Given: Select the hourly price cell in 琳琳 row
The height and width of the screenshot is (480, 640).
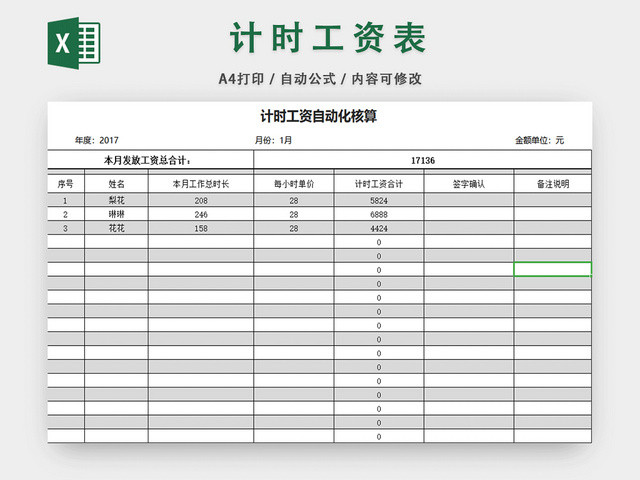Looking at the screenshot, I should (294, 214).
